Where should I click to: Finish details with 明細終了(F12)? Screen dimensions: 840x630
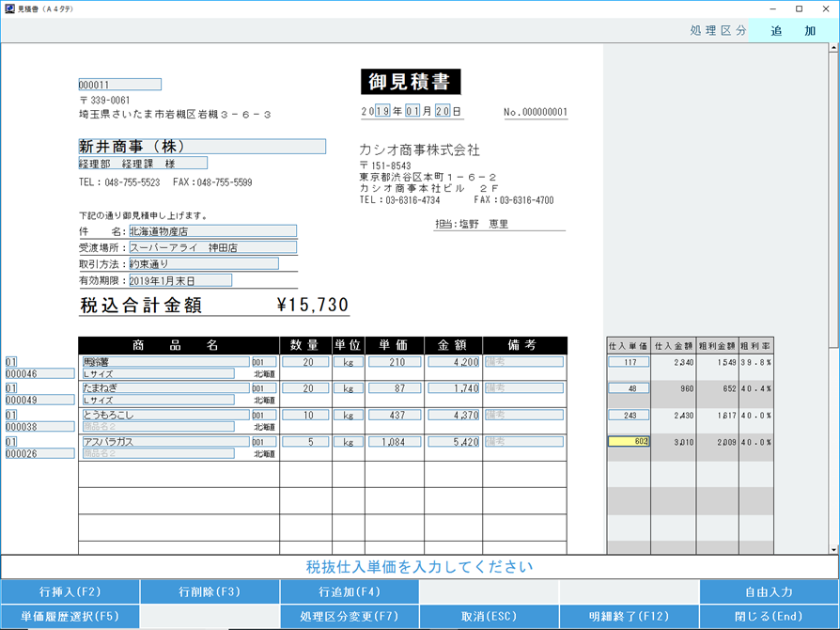point(629,617)
